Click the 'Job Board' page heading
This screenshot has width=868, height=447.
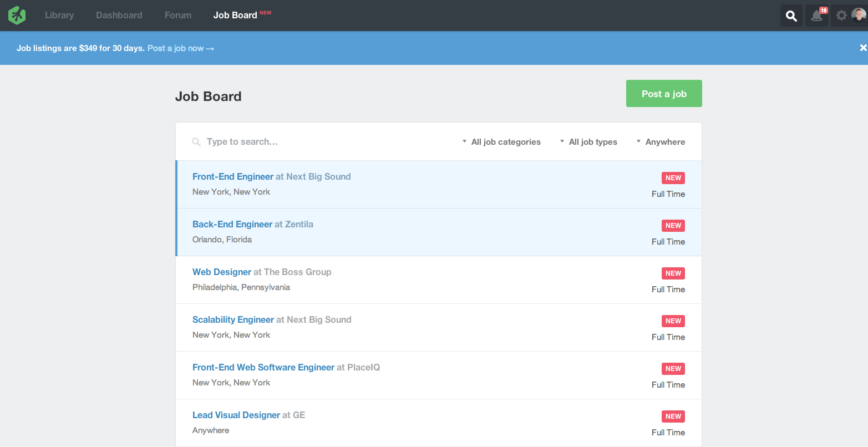point(209,96)
